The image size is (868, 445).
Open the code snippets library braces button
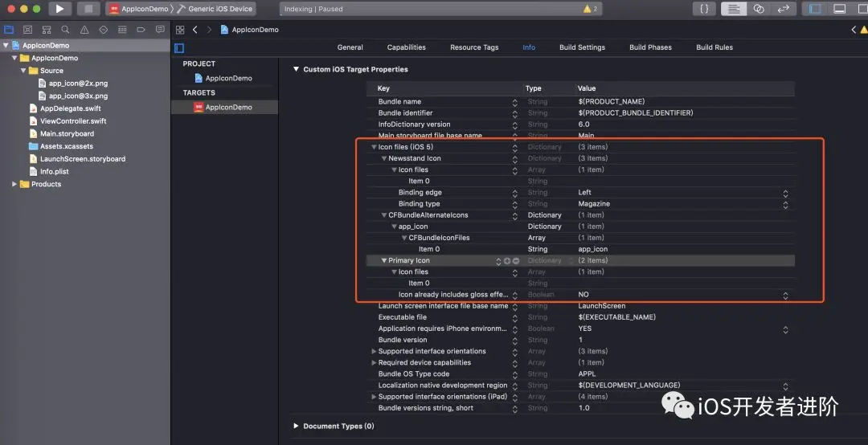click(x=704, y=9)
